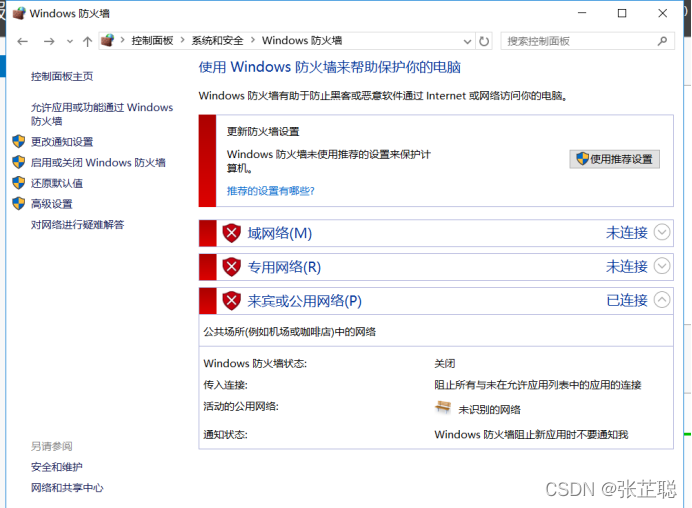Click the Windows 防火墙 title bar icon

(x=19, y=13)
